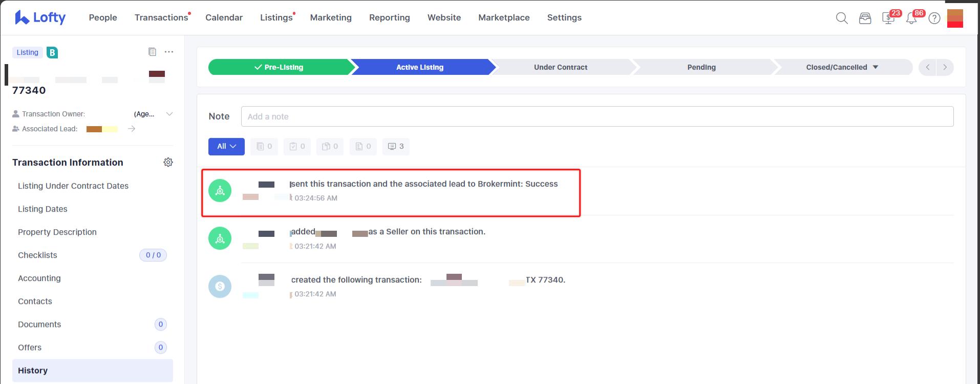Click the copy document icon beside Listing
980x384 pixels.
coord(152,52)
